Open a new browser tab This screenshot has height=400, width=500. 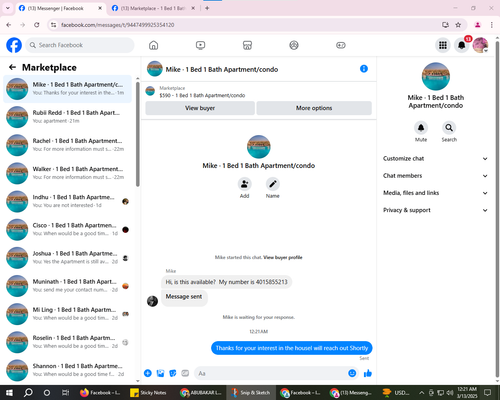tap(207, 8)
